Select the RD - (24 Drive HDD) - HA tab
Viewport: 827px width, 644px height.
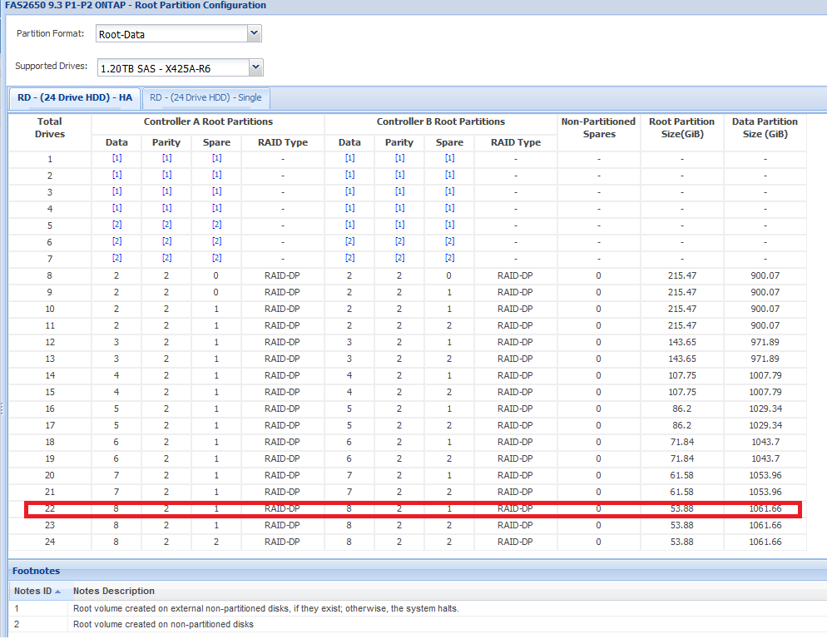75,97
